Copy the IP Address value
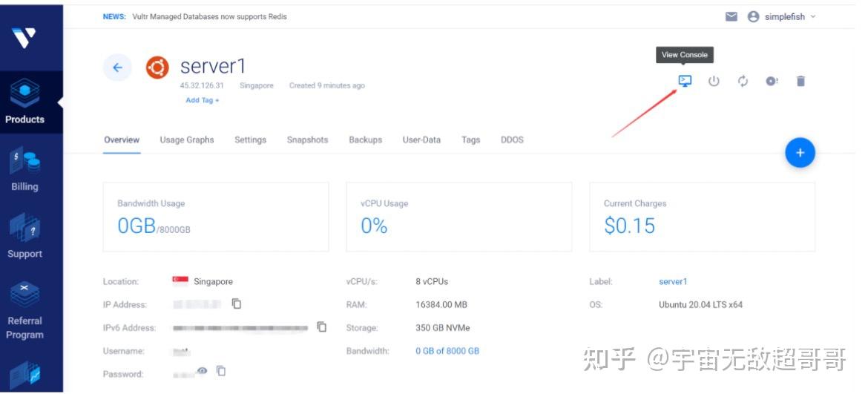The image size is (868, 394). [237, 303]
